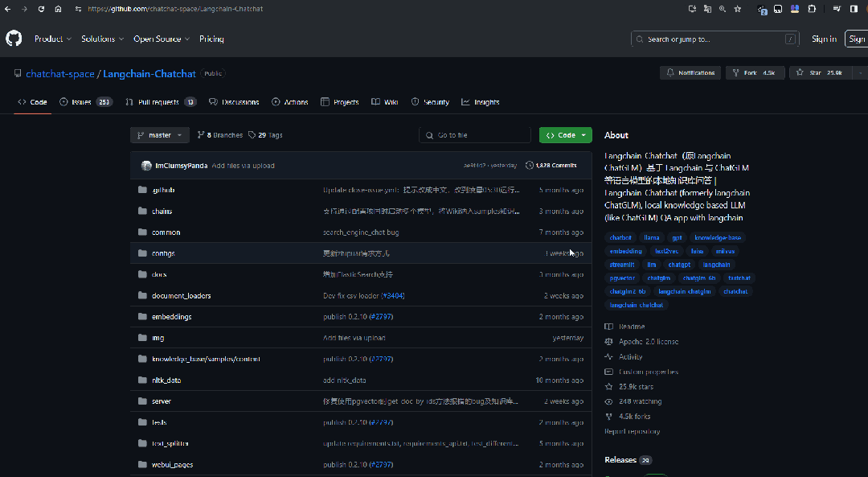Switch to the Wiki tab

click(384, 102)
